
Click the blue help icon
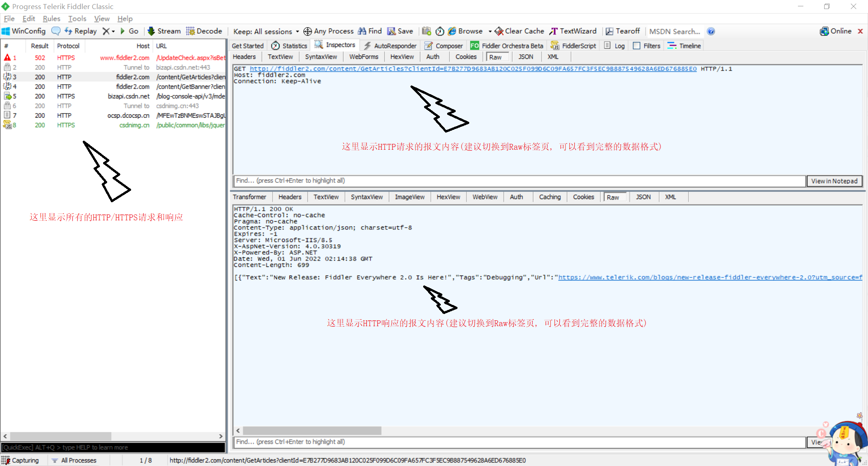click(x=711, y=31)
